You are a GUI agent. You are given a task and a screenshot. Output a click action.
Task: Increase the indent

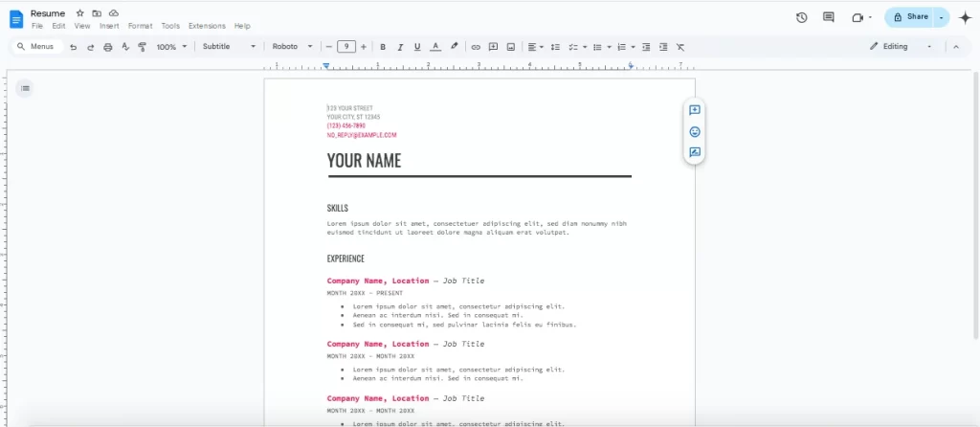(x=663, y=47)
